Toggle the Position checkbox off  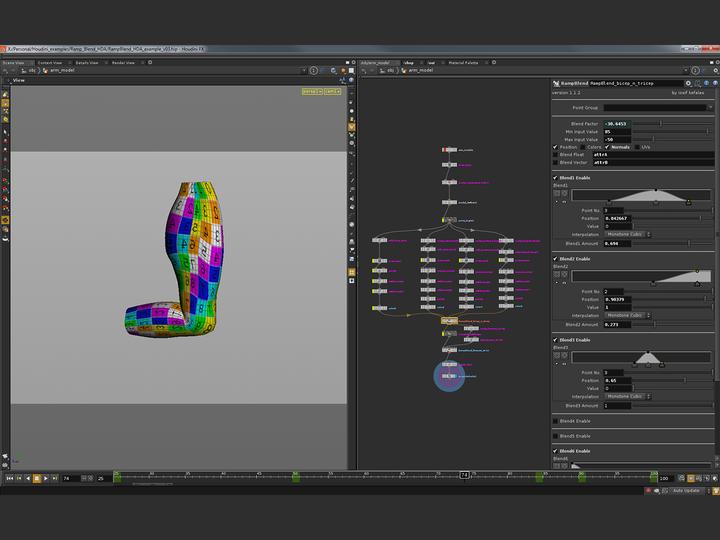tap(556, 147)
